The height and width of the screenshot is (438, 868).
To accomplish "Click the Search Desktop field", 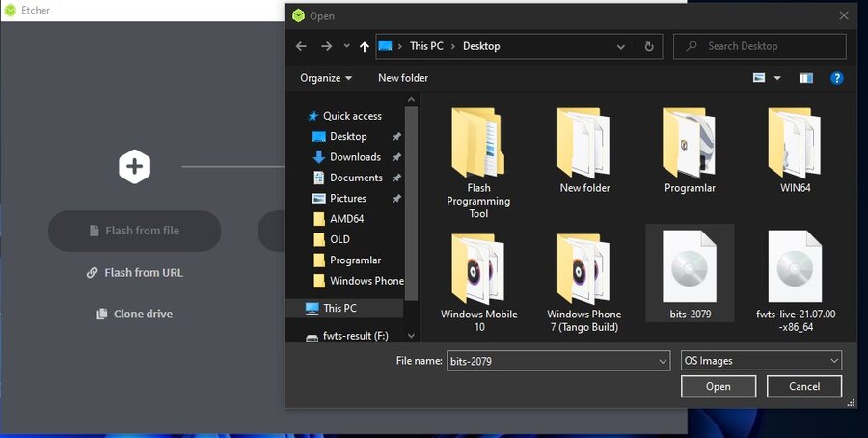I will tap(760, 46).
